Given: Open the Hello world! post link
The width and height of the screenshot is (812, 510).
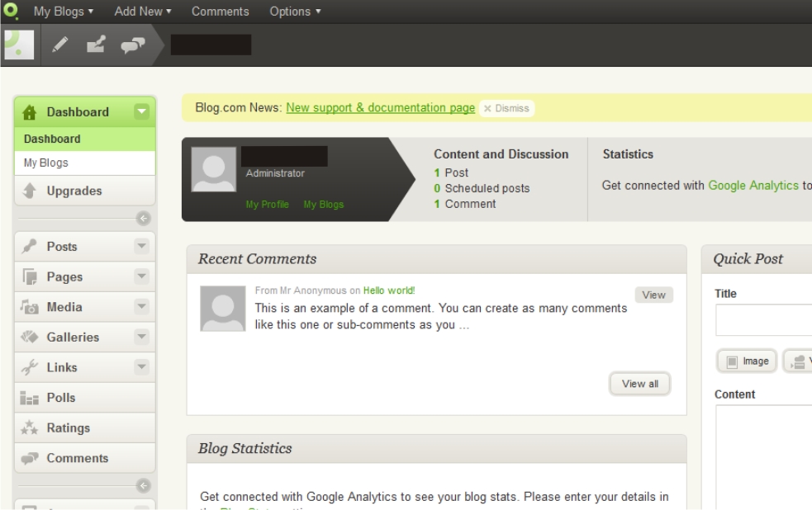Looking at the screenshot, I should pos(389,290).
